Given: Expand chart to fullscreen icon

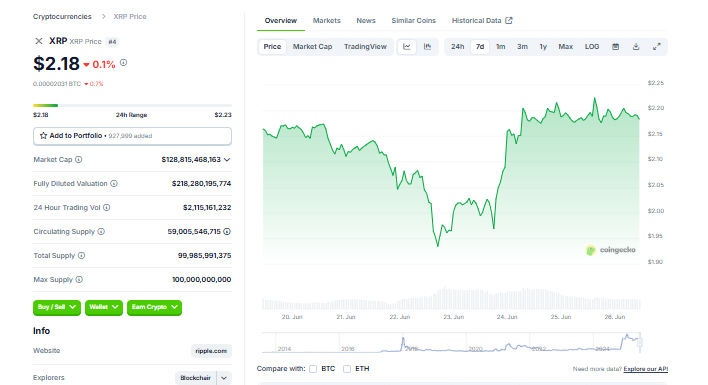Looking at the screenshot, I should pyautogui.click(x=657, y=46).
